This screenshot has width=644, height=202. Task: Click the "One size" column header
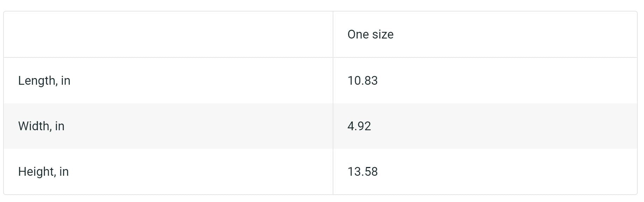tap(370, 34)
